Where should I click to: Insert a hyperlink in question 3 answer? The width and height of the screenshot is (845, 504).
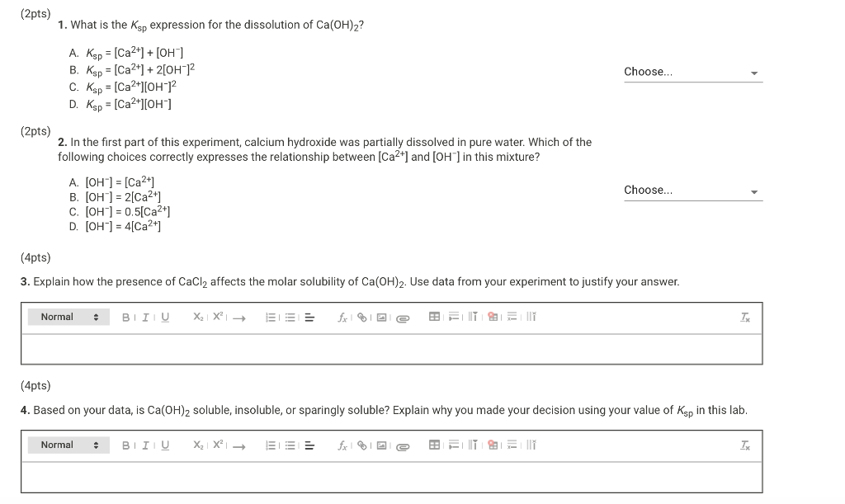point(361,317)
